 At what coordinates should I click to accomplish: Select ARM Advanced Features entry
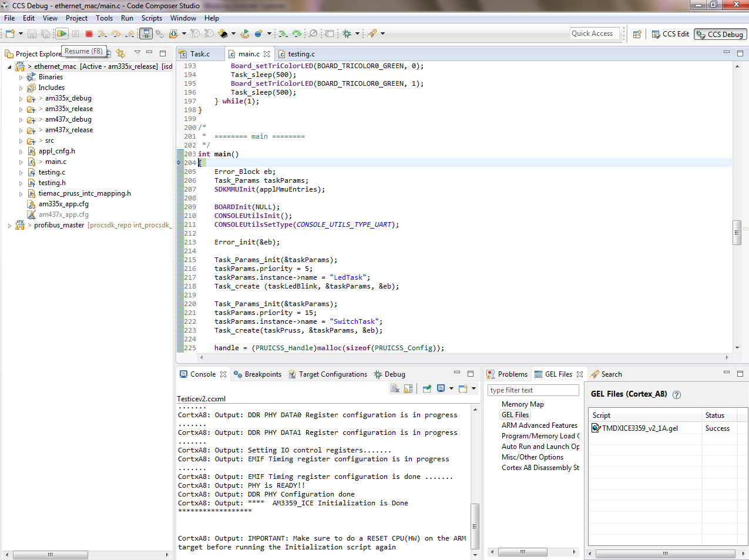(539, 425)
